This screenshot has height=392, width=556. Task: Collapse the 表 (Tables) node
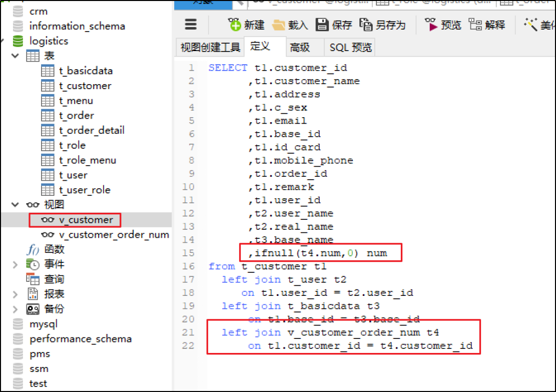[x=15, y=56]
